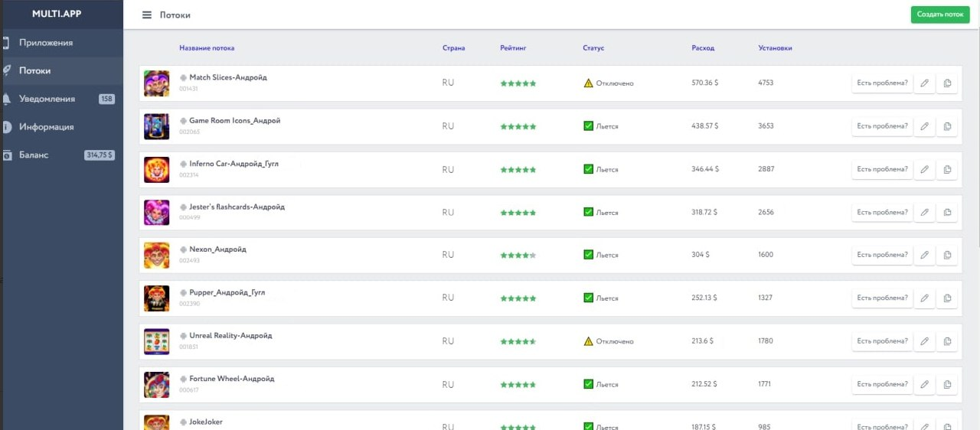Click Есть проблема? for Game Room Icons_Андрой

click(x=882, y=126)
